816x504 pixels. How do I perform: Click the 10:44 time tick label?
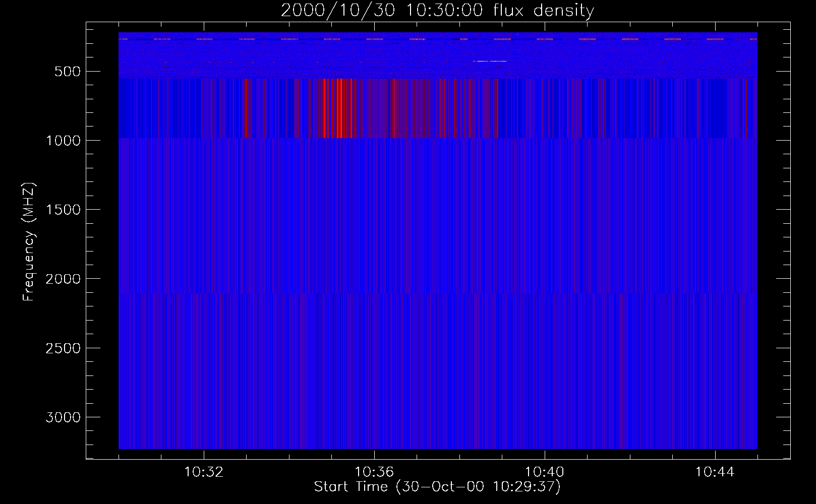coord(715,472)
